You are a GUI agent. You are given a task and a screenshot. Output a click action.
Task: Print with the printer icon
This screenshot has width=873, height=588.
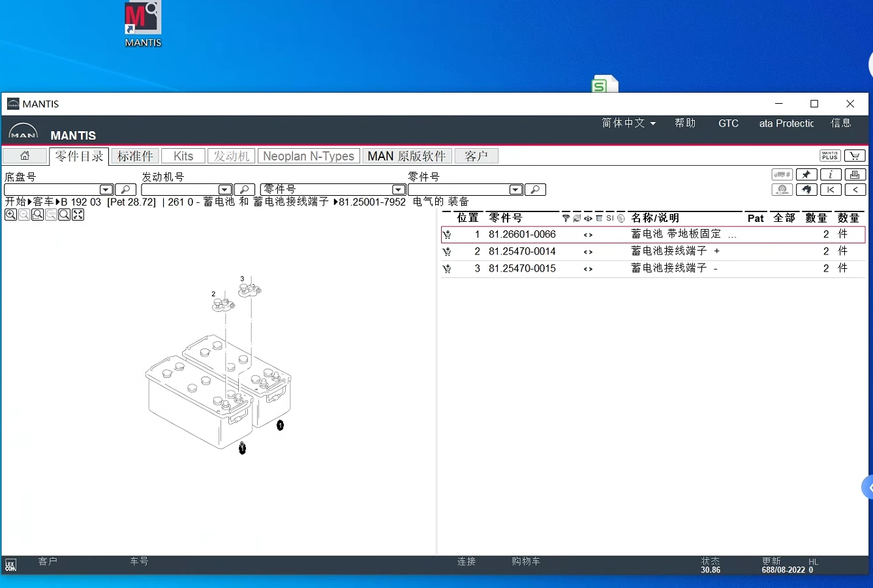(x=855, y=174)
